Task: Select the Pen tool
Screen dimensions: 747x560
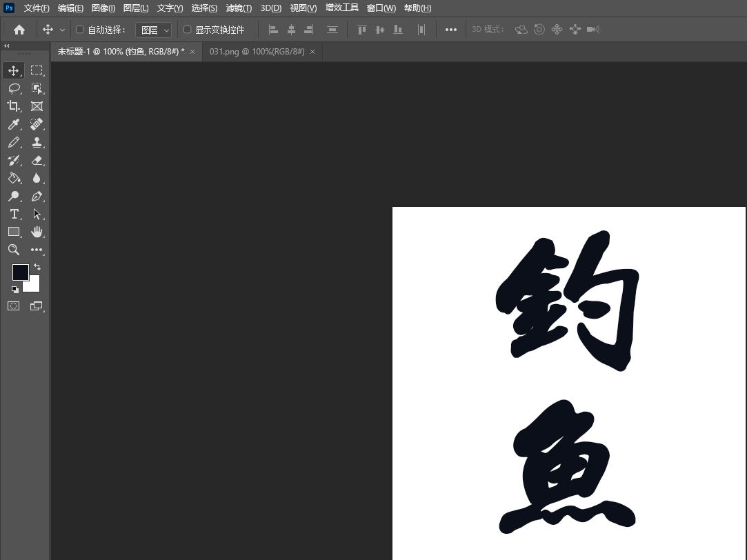Action: (x=37, y=196)
